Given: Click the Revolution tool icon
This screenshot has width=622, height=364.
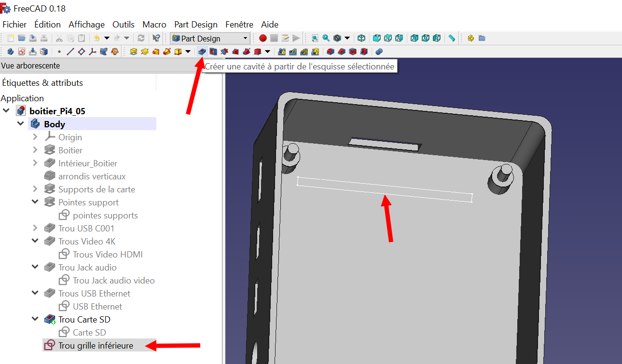Looking at the screenshot, I should point(144,52).
